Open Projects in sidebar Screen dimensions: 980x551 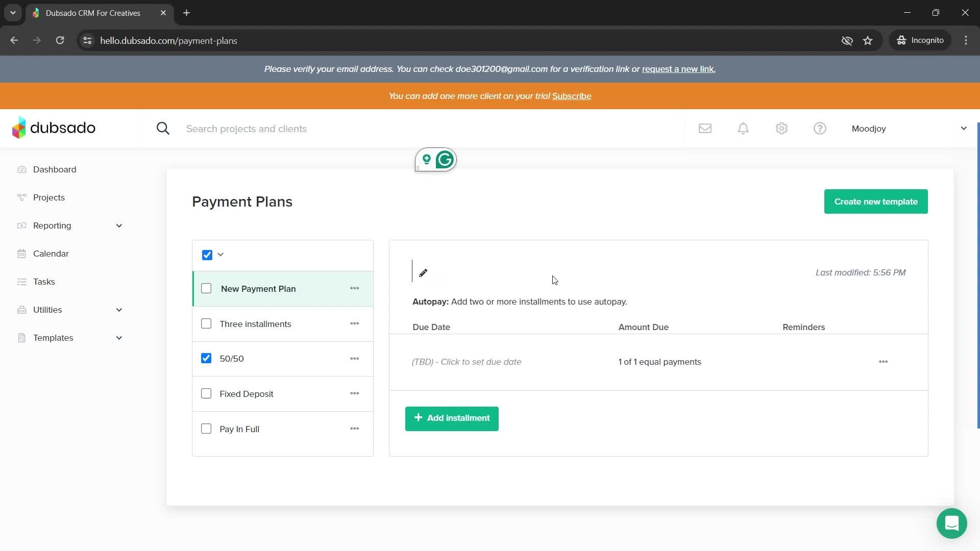pyautogui.click(x=49, y=197)
